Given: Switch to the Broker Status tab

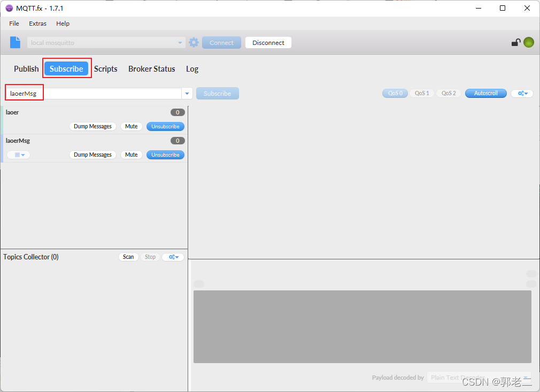Looking at the screenshot, I should [151, 69].
